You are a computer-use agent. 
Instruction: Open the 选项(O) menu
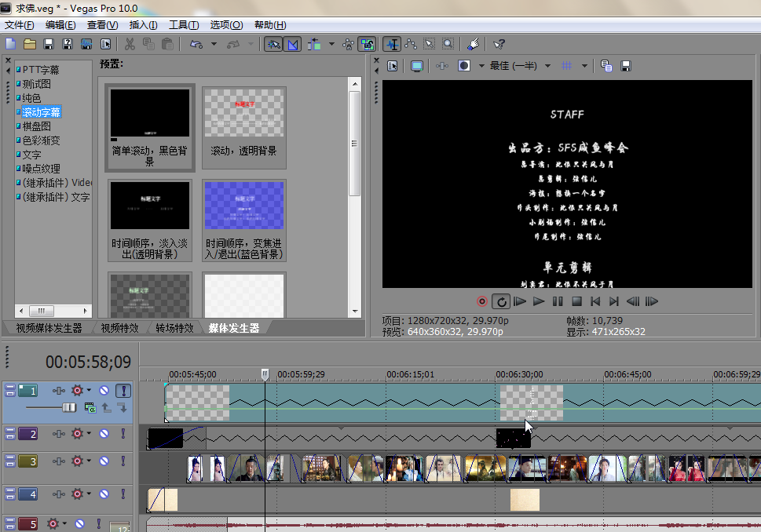click(x=226, y=25)
